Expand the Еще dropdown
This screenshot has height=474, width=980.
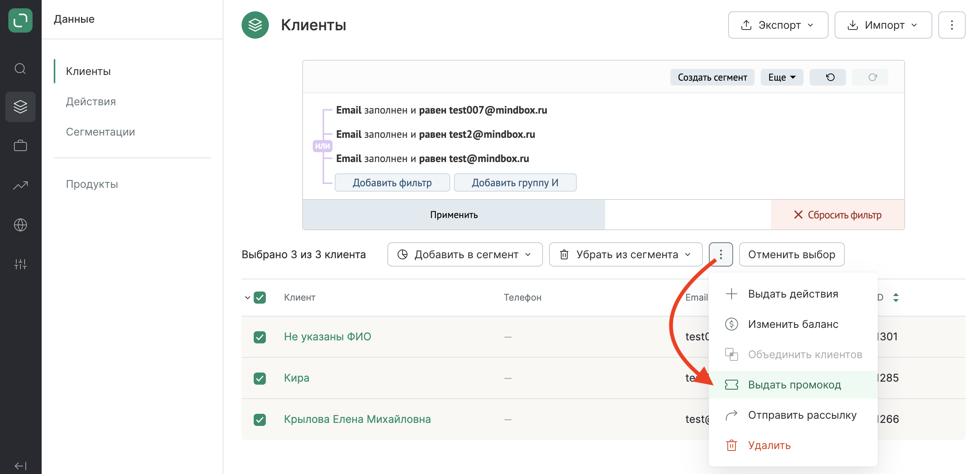(782, 77)
